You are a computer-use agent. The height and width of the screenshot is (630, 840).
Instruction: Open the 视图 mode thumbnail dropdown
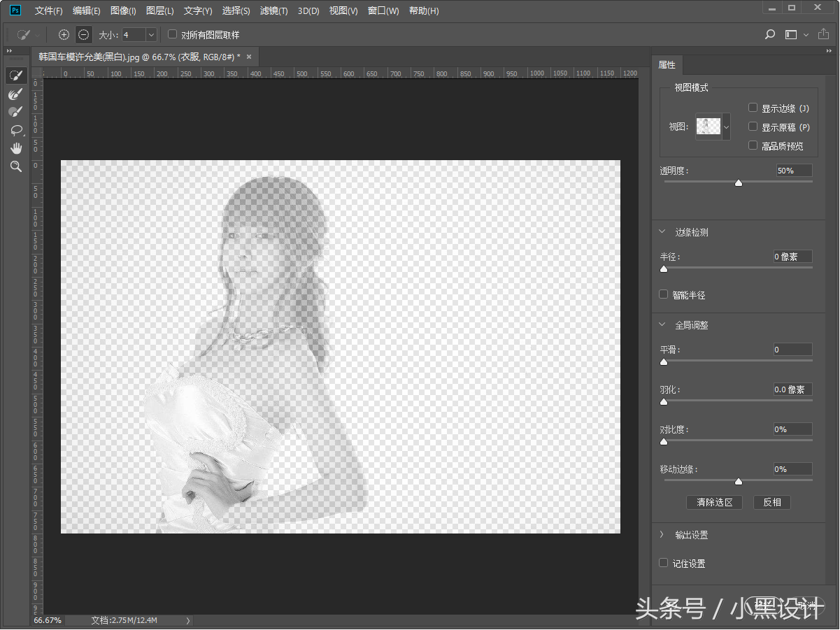click(726, 127)
